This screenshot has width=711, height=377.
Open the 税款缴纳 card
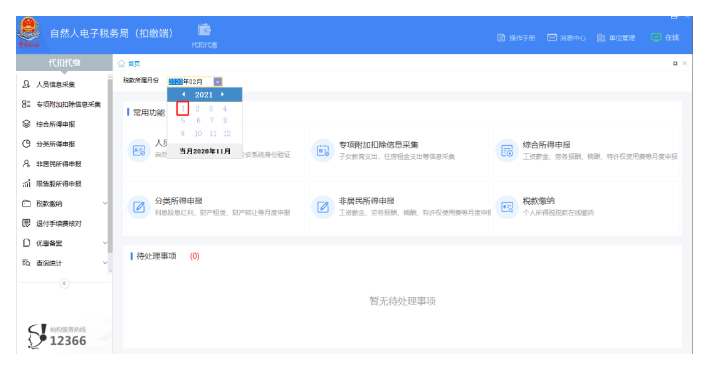[587, 207]
